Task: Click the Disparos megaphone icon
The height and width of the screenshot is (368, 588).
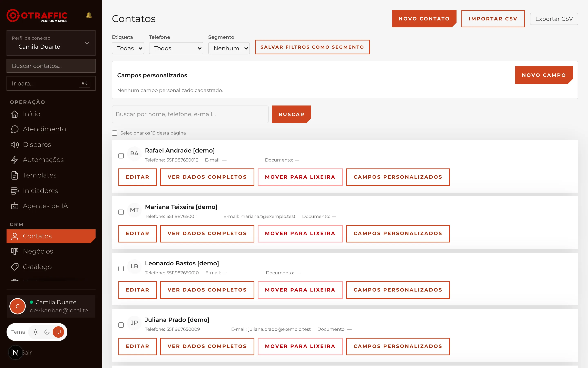Action: tap(14, 145)
